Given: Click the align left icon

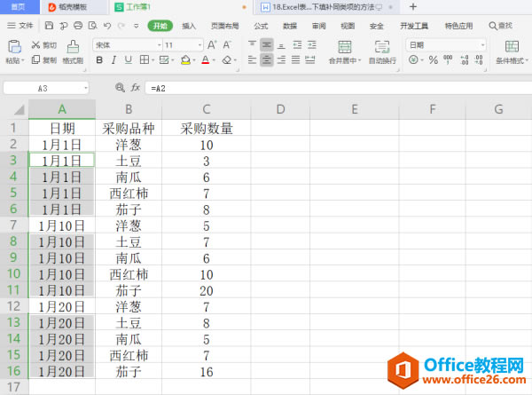Looking at the screenshot, I should (x=252, y=60).
